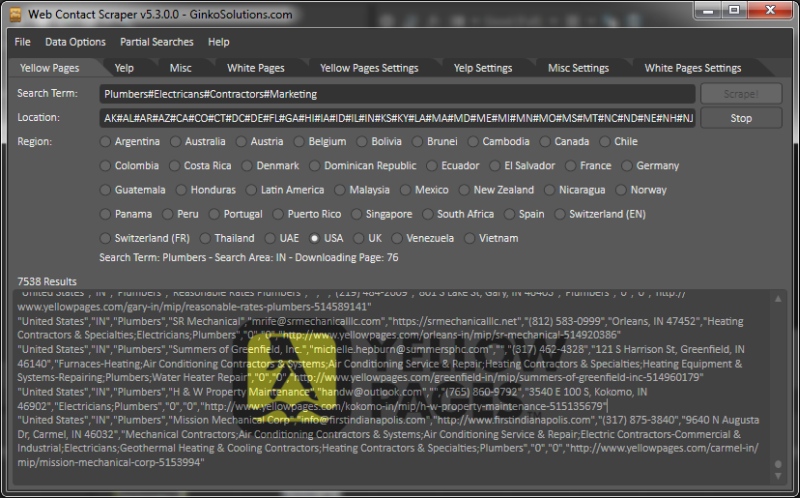Select the Singapore region
Viewport: 800px width, 498px height.
[x=382, y=214]
